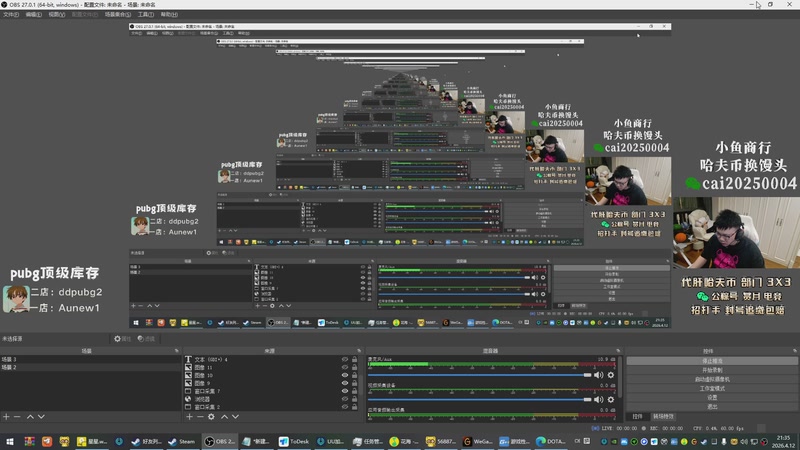Toggle visibility of 浏览器 source

pyautogui.click(x=345, y=399)
